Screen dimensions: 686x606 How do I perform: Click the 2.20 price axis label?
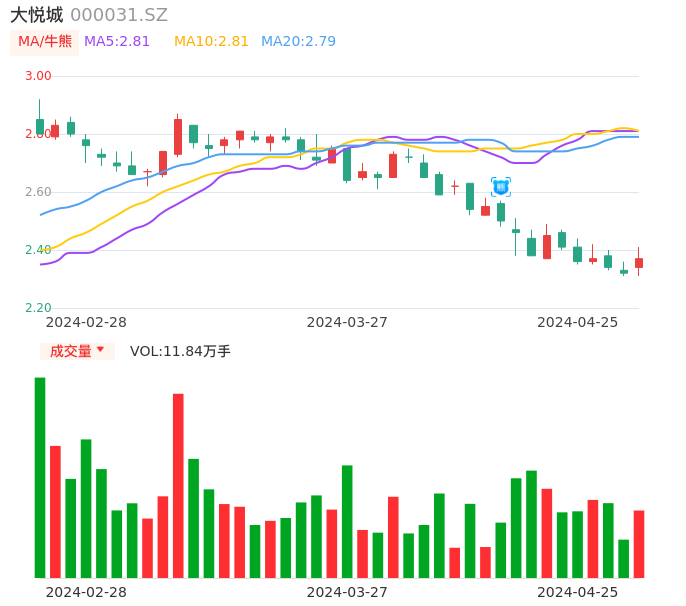(38, 308)
